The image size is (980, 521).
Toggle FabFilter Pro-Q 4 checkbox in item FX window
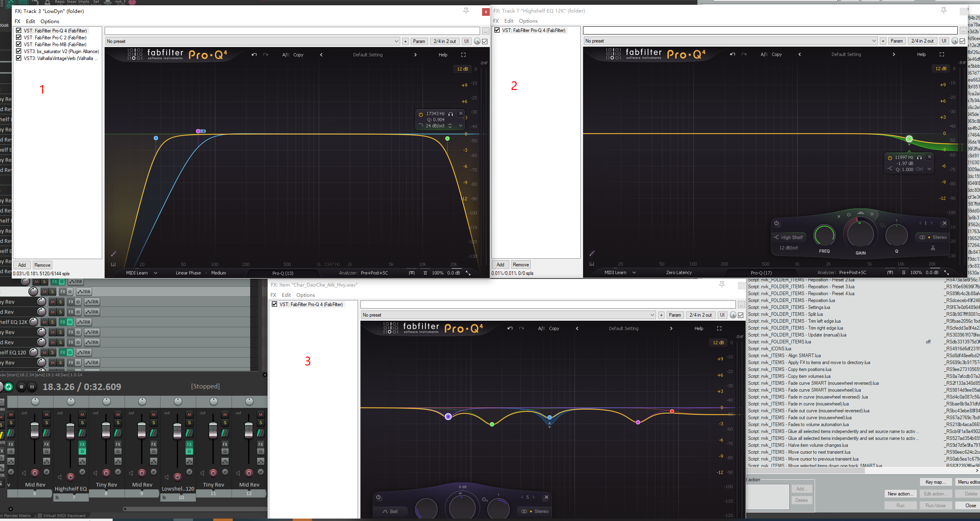click(274, 304)
